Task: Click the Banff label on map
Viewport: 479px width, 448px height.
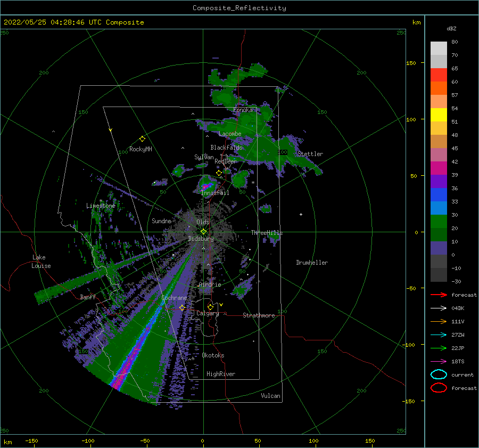Action: point(88,297)
